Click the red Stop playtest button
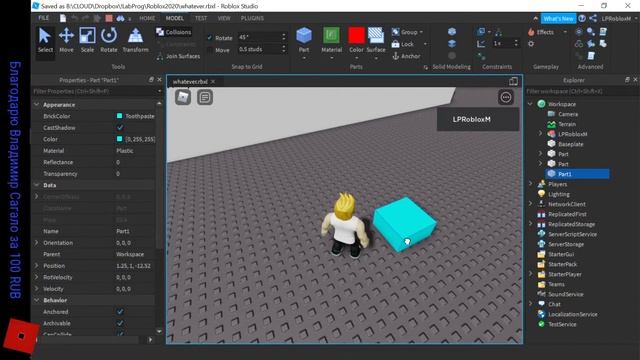This screenshot has width=640, height=360. click(x=109, y=18)
